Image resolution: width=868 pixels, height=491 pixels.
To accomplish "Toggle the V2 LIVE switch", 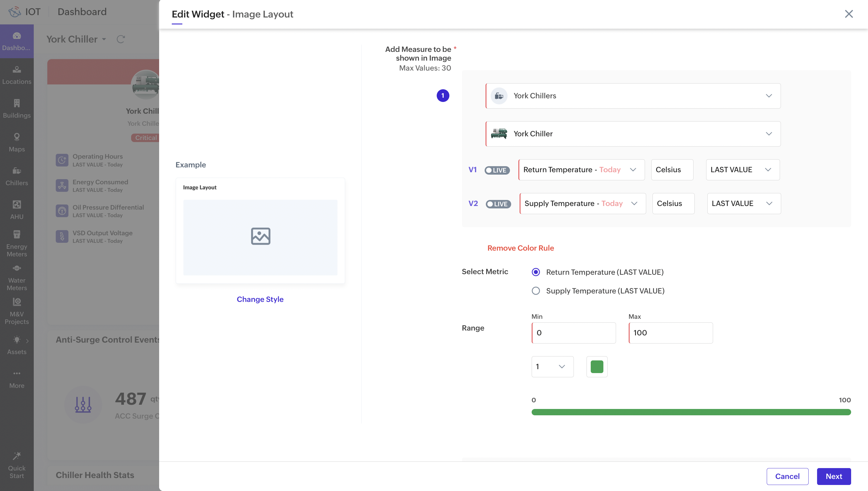I will (498, 204).
